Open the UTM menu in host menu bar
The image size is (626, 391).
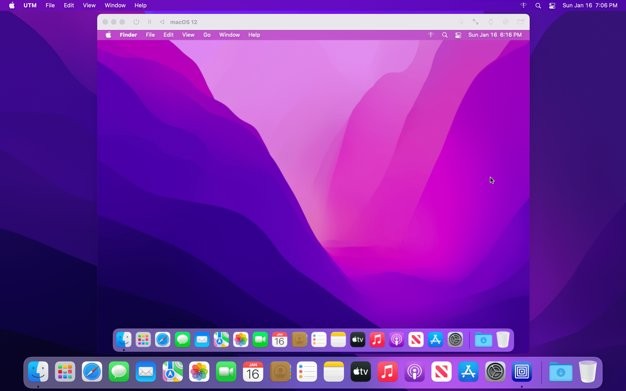(30, 6)
